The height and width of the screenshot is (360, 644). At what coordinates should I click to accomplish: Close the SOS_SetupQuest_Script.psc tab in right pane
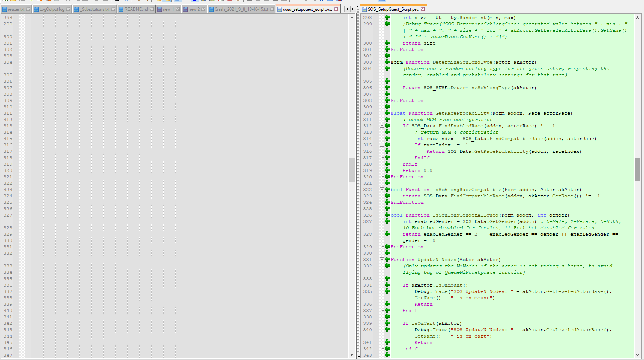[x=422, y=9]
